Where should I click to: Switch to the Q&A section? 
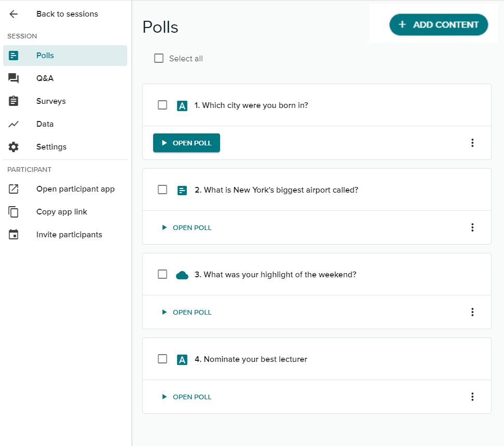coord(65,78)
